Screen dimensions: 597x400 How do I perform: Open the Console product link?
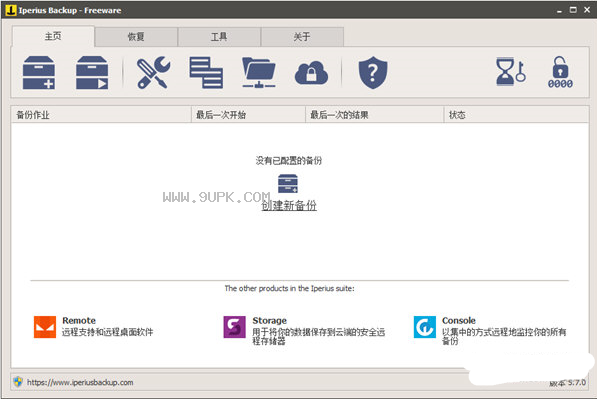point(459,320)
